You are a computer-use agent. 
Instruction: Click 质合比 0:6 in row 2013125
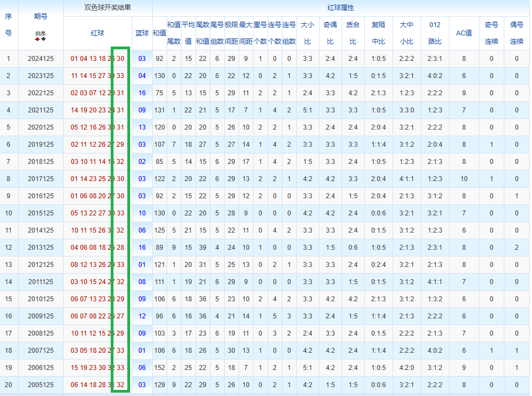pos(353,248)
